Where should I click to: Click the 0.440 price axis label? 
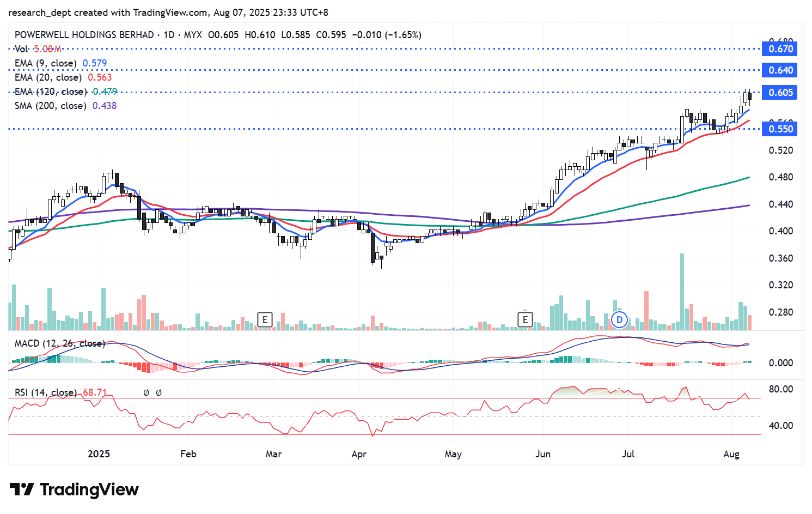780,204
